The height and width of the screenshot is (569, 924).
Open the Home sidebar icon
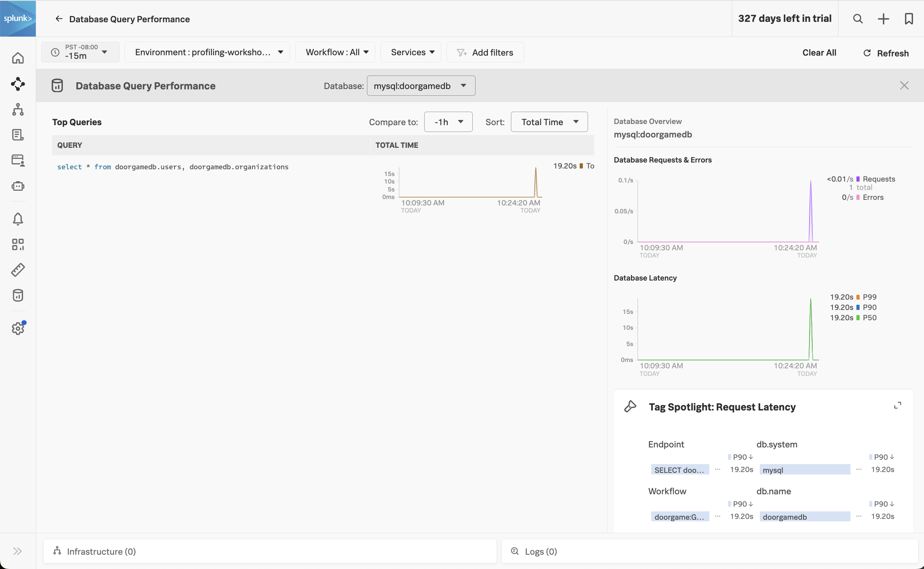[18, 58]
